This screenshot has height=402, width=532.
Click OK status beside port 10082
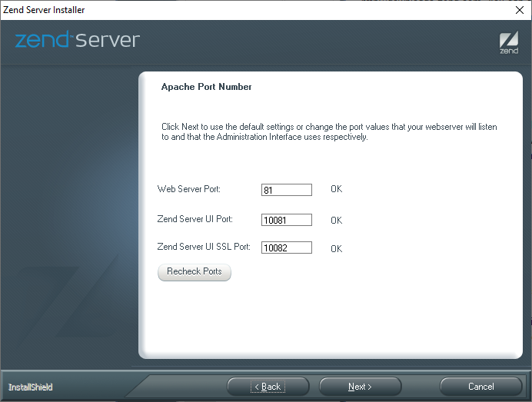[337, 249]
